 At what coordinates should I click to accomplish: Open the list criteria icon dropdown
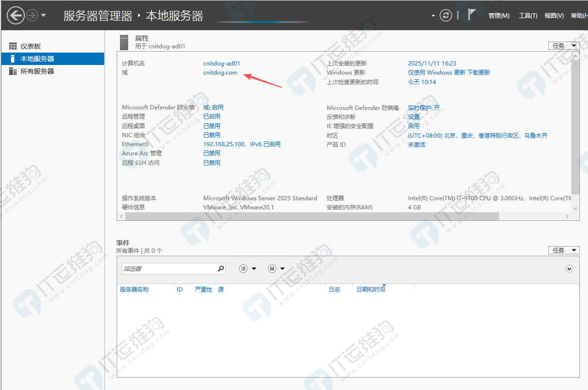pos(248,269)
